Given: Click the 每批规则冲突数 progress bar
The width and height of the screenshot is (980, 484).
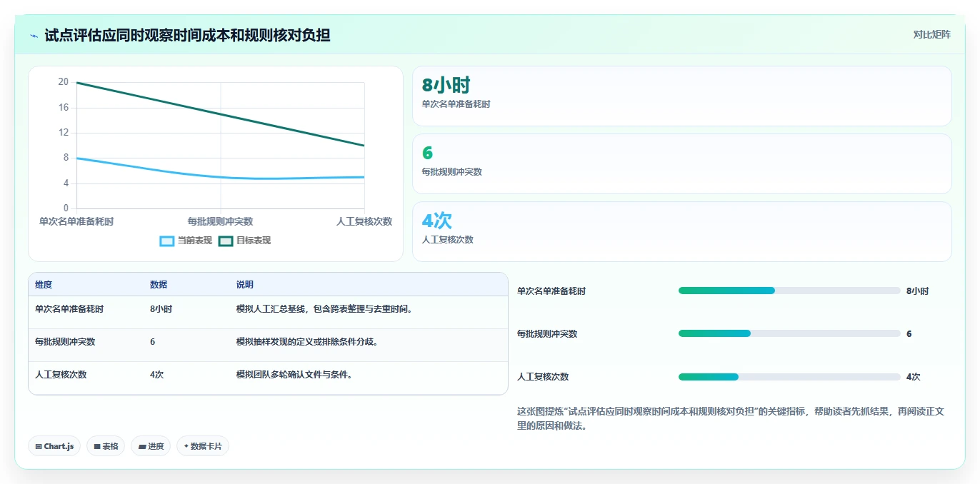Looking at the screenshot, I should pos(789,333).
